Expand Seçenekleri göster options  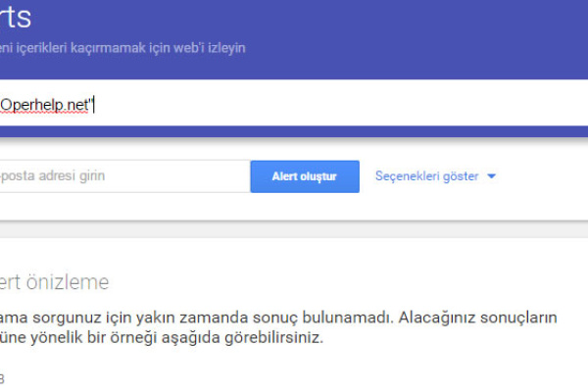point(435,176)
